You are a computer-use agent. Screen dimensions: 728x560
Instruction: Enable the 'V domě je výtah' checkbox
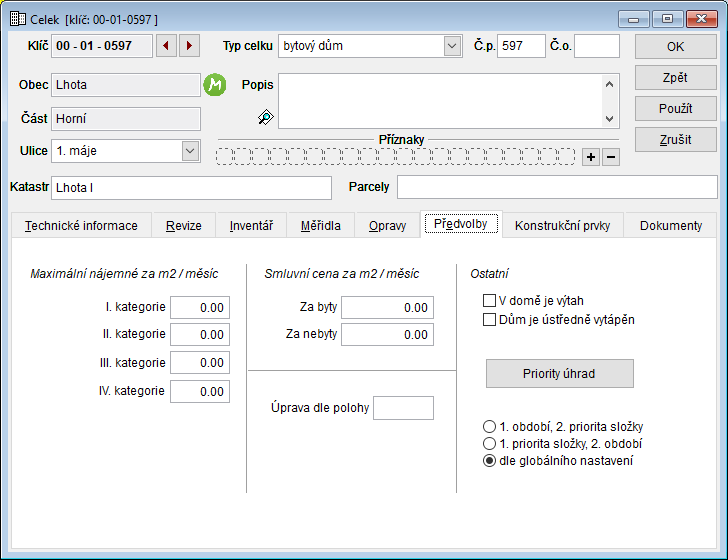490,300
